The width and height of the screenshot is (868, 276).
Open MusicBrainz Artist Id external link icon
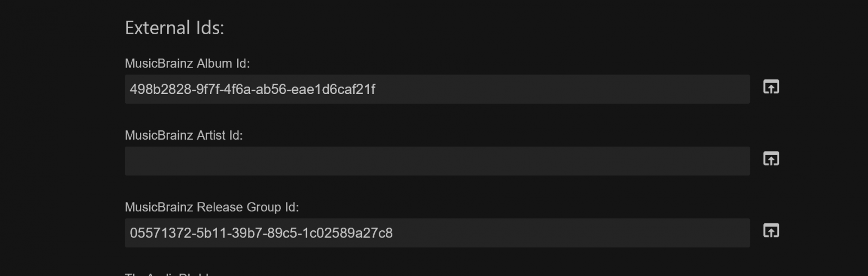click(x=771, y=159)
